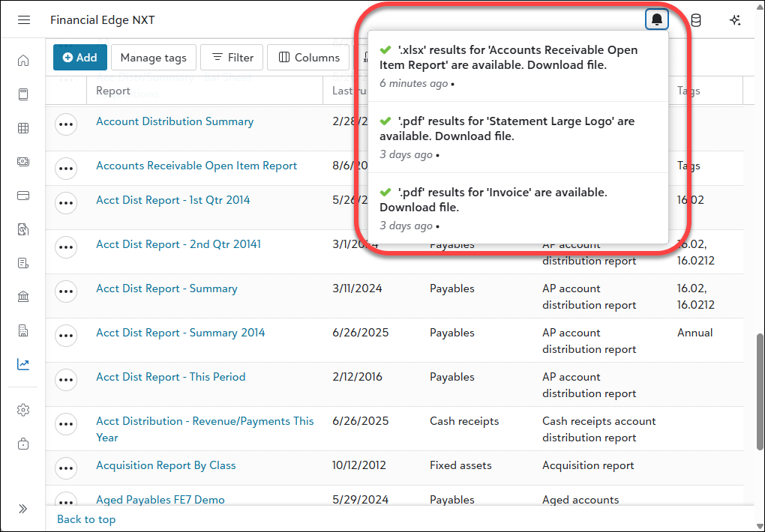This screenshot has height=532, width=765.
Task: Open the grid table sidebar icon
Action: coord(23,128)
